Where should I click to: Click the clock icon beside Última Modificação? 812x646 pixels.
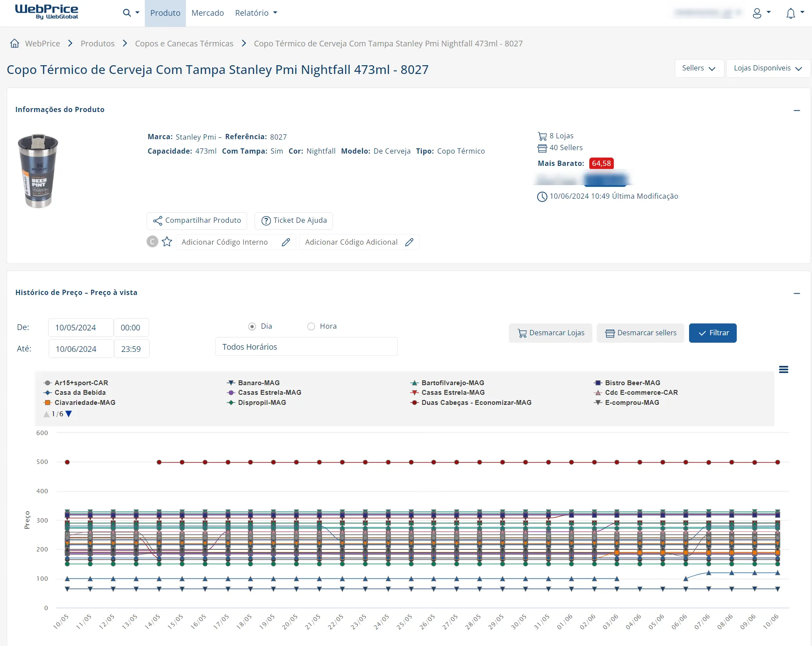(542, 197)
